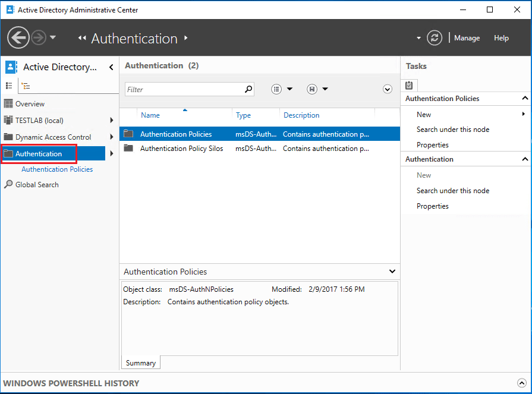
Task: Open Global Search in navigation pane
Action: point(37,185)
